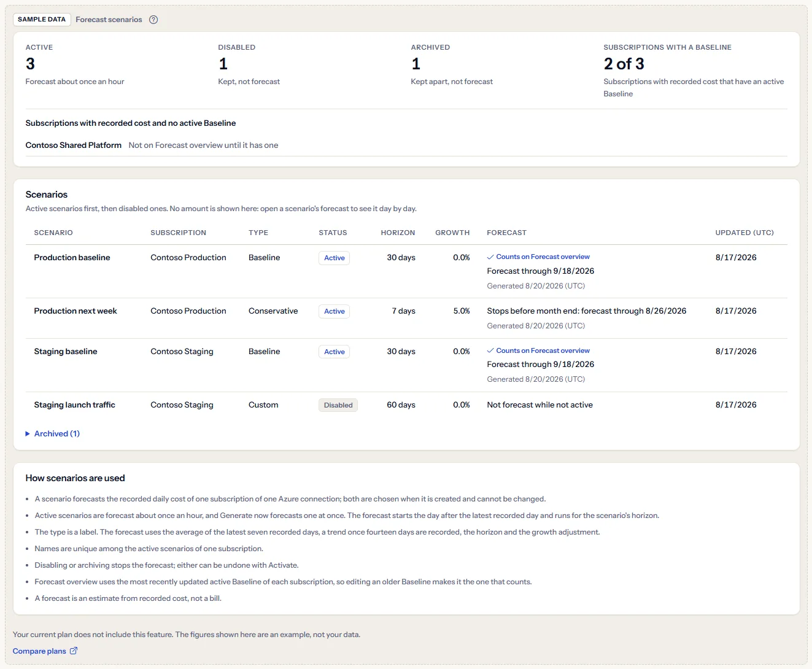Screen dimensions: 812x669
Task: Click the Production baseline scenario name
Action: (72, 258)
